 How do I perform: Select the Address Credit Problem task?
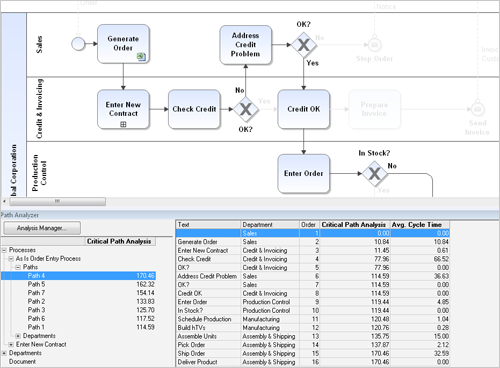(246, 45)
